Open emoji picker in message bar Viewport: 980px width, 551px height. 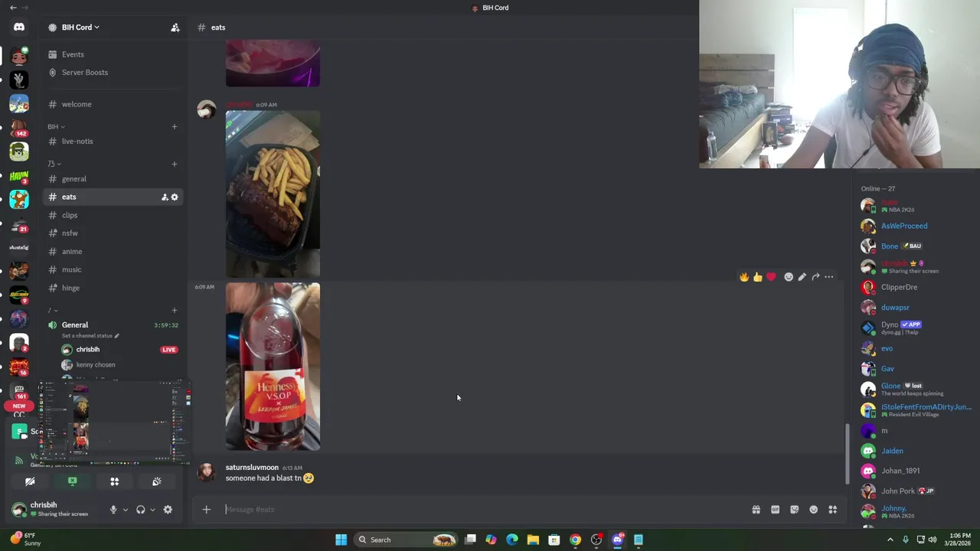click(x=813, y=510)
